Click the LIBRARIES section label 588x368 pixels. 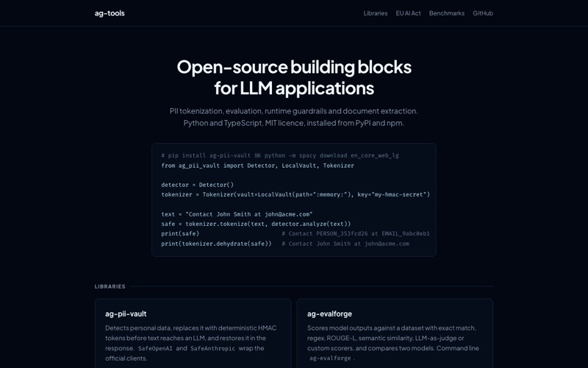[x=110, y=286]
